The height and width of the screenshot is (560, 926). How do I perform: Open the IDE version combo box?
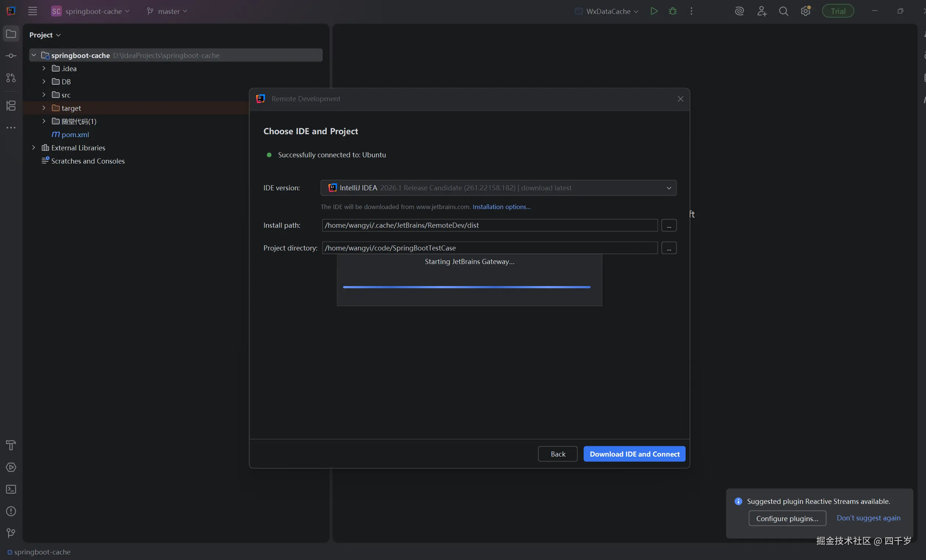[x=498, y=188]
